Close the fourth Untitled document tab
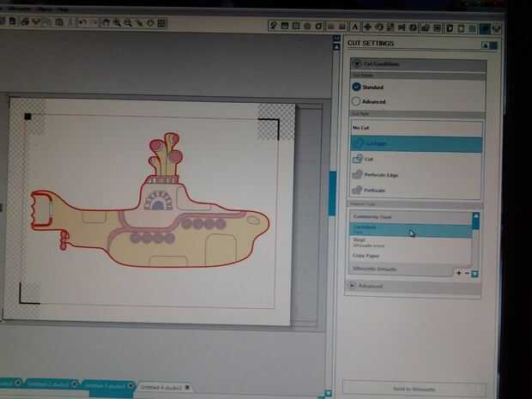Image resolution: width=532 pixels, height=399 pixels. click(x=187, y=387)
